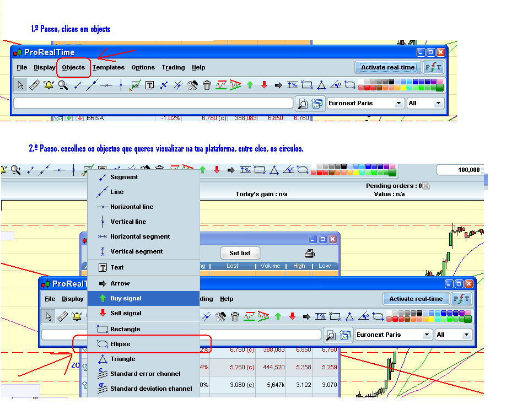Place a green buy signal arrow in first-step toolbar

[250, 85]
